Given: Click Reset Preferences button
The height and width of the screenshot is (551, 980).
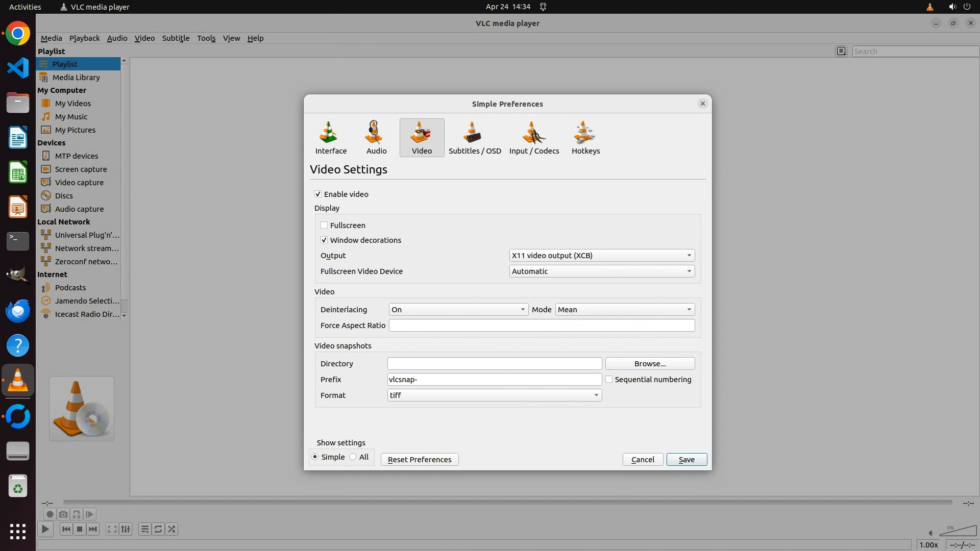Looking at the screenshot, I should coord(420,459).
